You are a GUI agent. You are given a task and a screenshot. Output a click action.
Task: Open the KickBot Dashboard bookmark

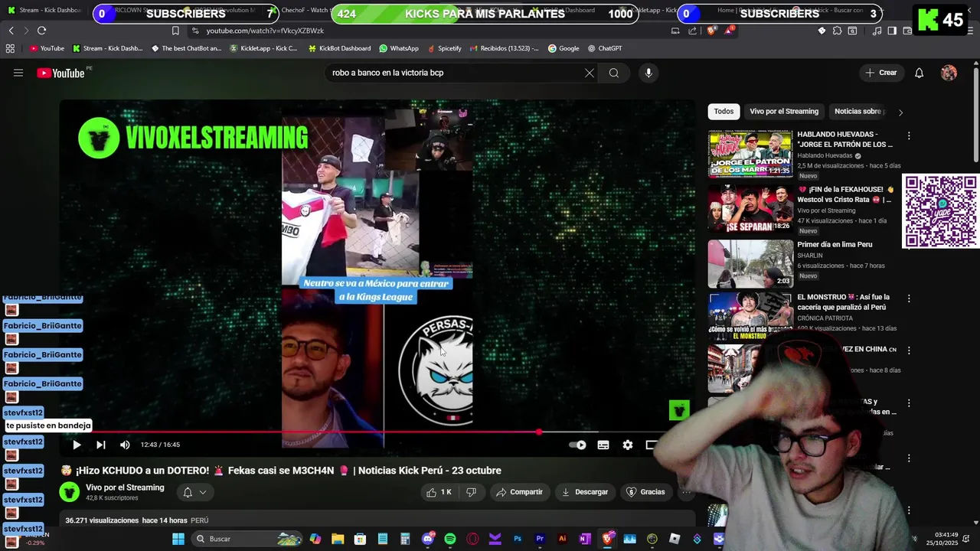pos(339,48)
